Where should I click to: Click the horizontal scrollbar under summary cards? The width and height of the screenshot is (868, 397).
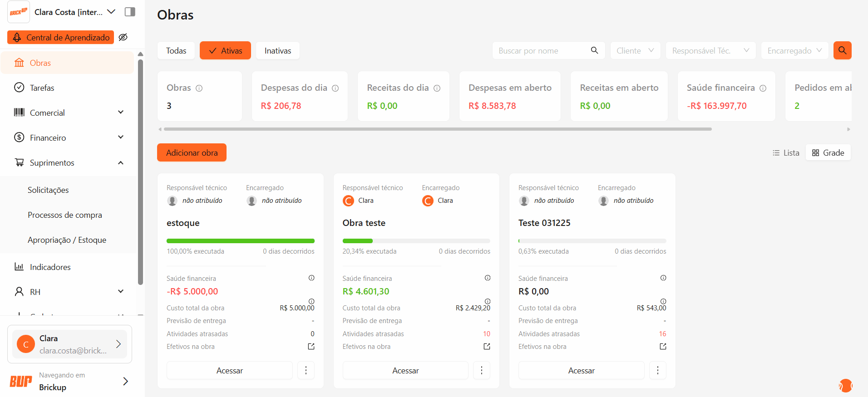pyautogui.click(x=437, y=129)
